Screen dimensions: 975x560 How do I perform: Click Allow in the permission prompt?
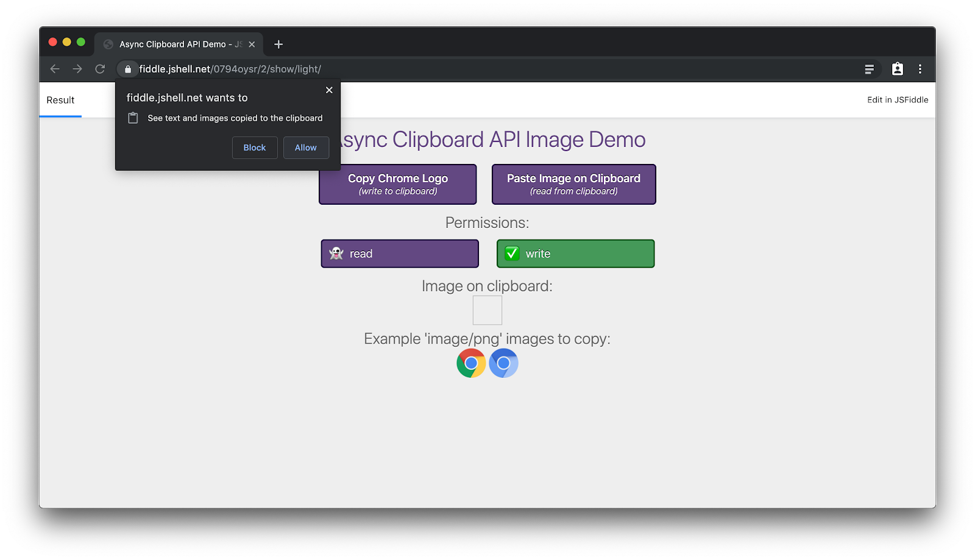tap(306, 147)
